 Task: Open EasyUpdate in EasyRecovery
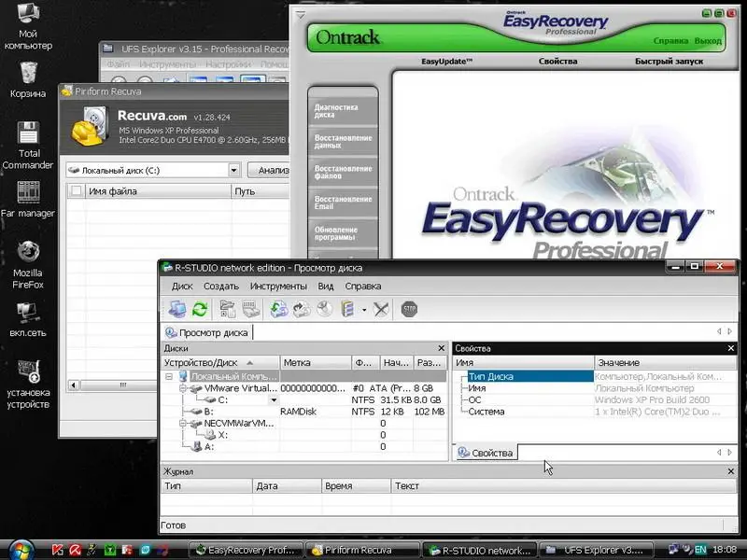pos(446,62)
